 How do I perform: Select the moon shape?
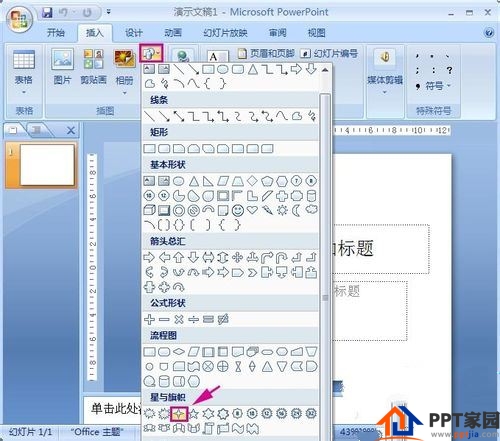(x=296, y=210)
